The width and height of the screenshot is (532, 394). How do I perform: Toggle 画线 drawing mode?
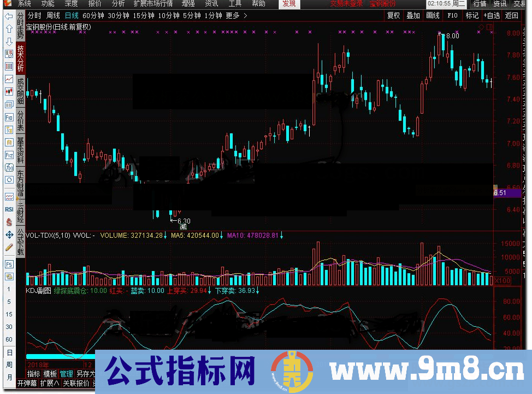[x=432, y=15]
